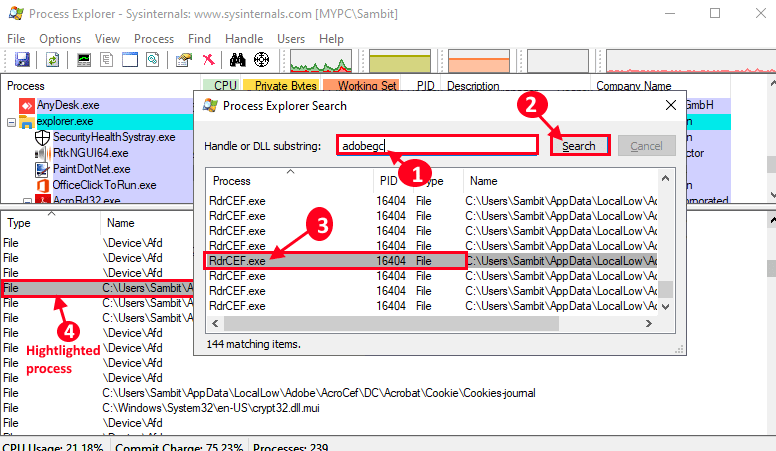Sort search results by the PID column header

388,181
